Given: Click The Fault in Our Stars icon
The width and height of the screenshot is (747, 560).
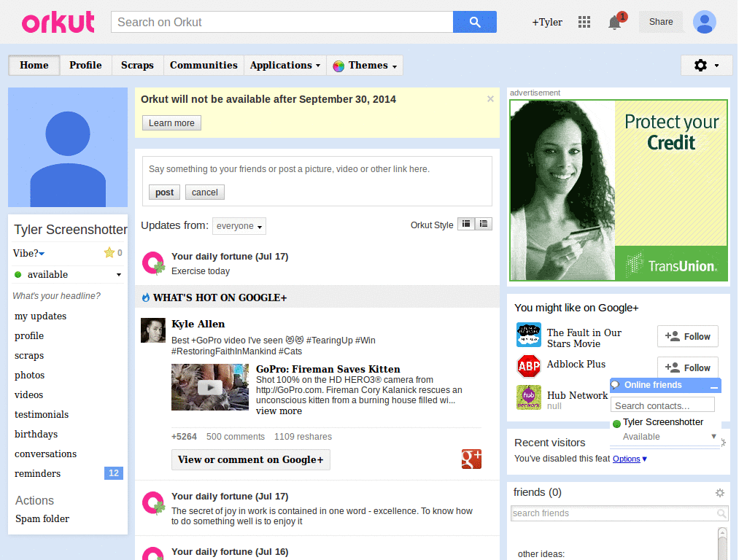Looking at the screenshot, I should tap(529, 335).
